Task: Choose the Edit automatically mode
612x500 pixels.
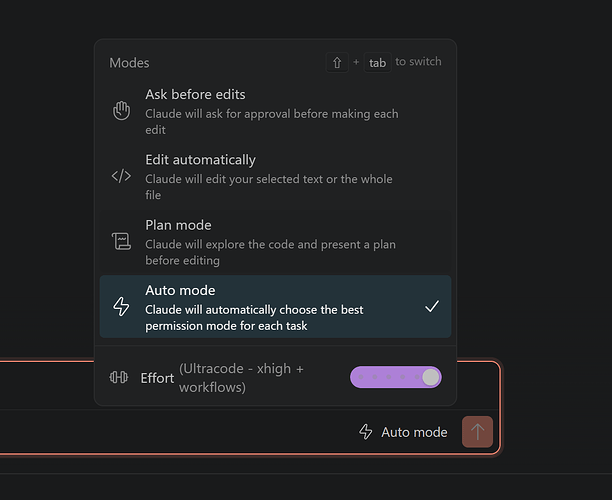Action: pos(276,176)
